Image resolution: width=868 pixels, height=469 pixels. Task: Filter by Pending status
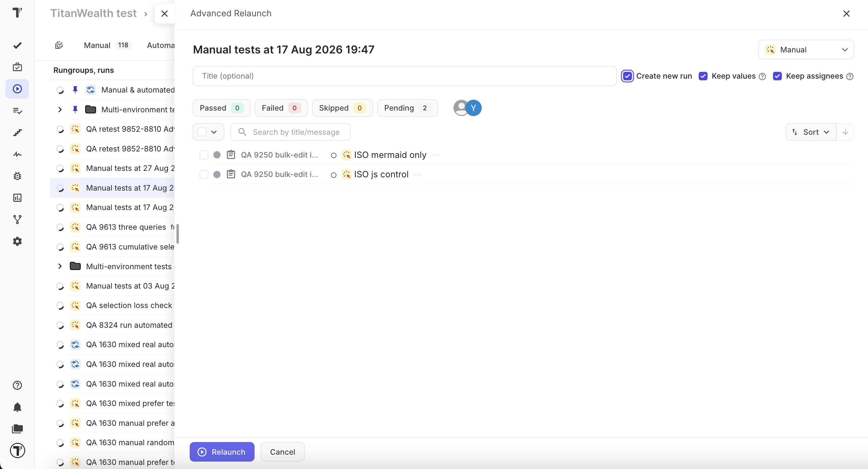point(407,108)
